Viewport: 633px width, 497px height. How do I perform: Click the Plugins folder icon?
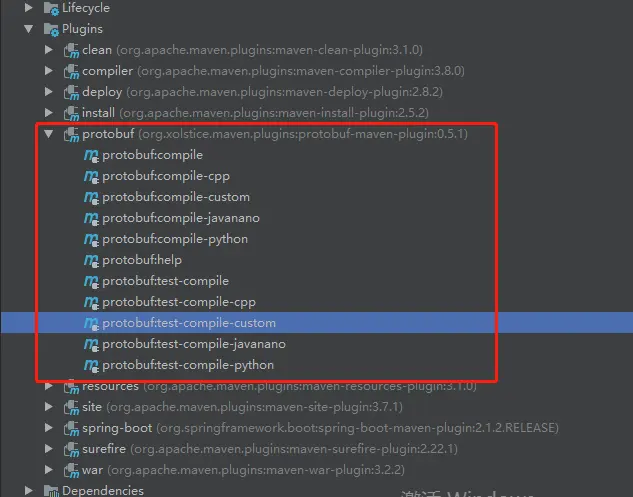click(51, 29)
